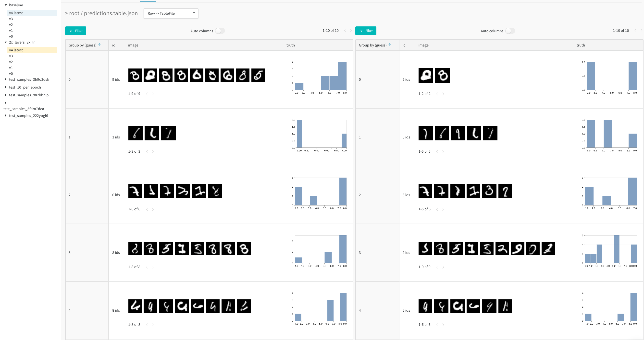Click the sort arrow on the right table's Group by column
The height and width of the screenshot is (340, 644).
tap(390, 45)
